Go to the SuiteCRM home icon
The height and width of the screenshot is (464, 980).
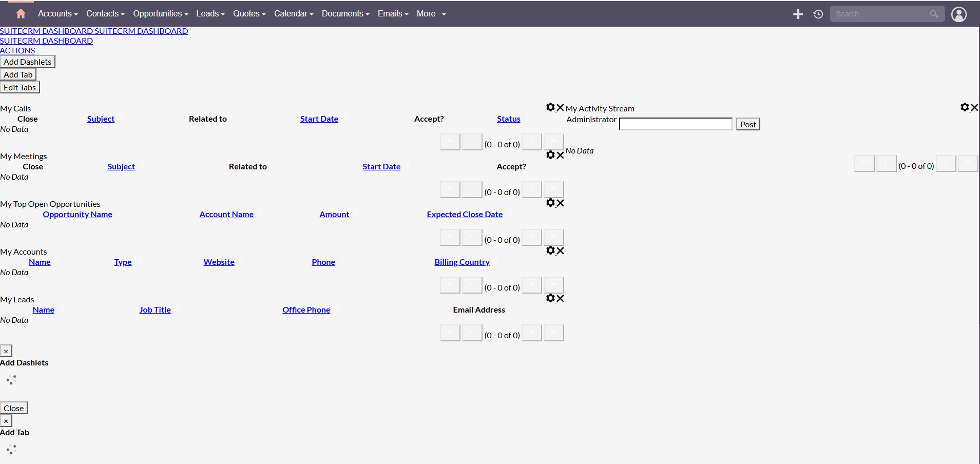(21, 13)
